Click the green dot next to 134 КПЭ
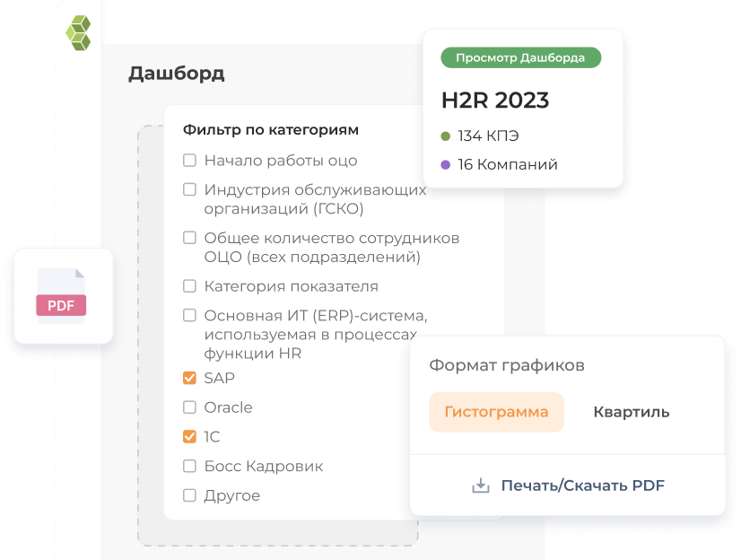741x560 pixels. tap(445, 136)
